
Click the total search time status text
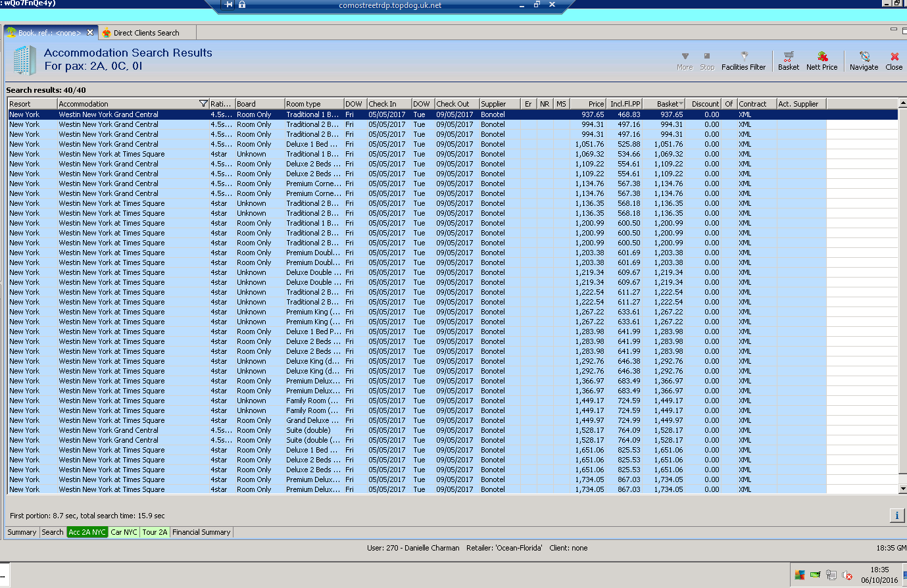tap(87, 516)
